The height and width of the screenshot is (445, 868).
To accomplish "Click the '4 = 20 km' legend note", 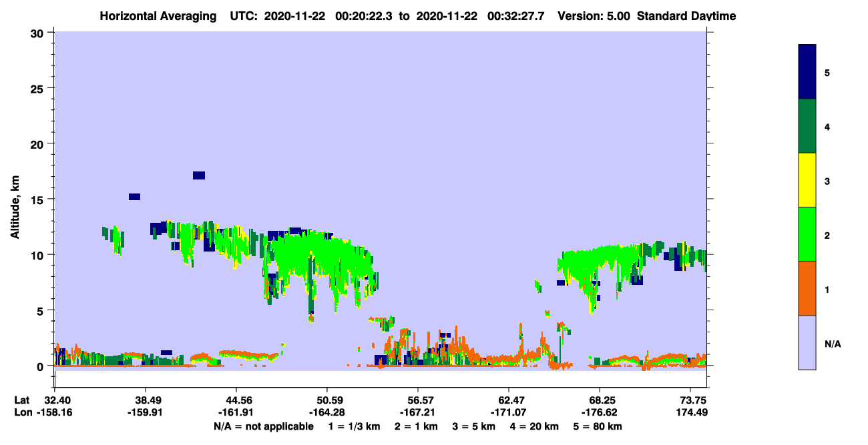I will pos(535,426).
